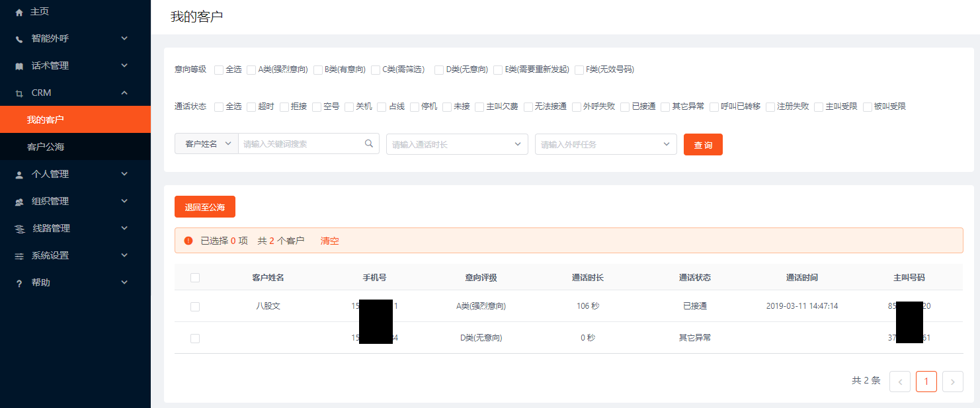The image size is (980, 408).
Task: Click the 清空 link
Action: [x=330, y=241]
